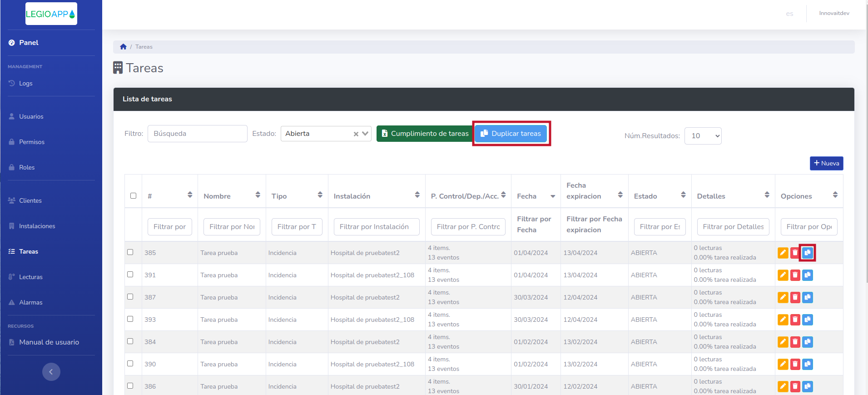Collapse the sidebar with the arrow button
This screenshot has width=868, height=395.
coord(51,372)
